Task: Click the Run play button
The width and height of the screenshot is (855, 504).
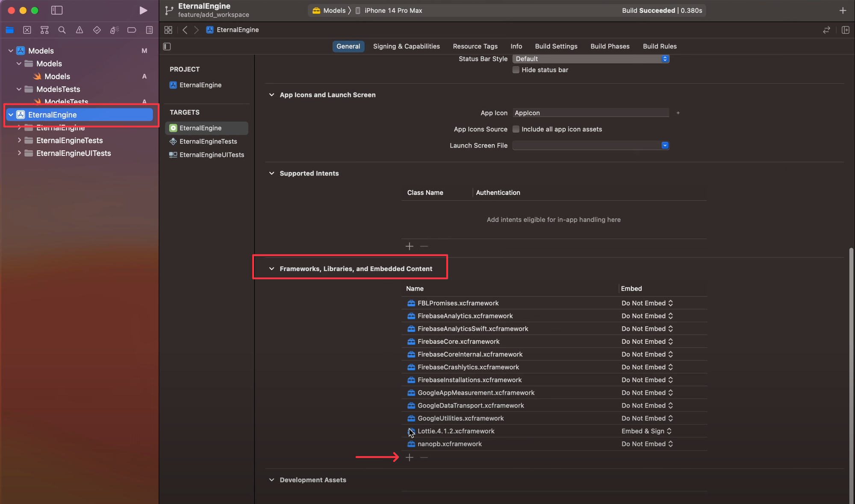Action: (x=143, y=10)
